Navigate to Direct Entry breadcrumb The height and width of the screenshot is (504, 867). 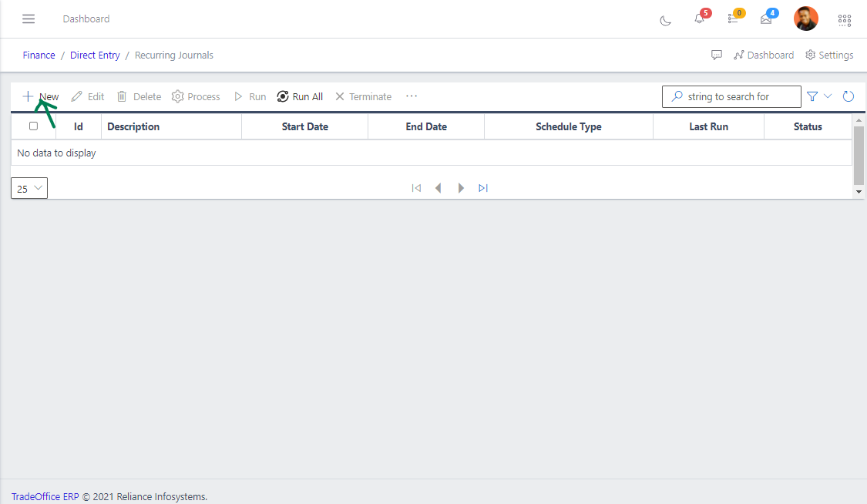pos(95,55)
